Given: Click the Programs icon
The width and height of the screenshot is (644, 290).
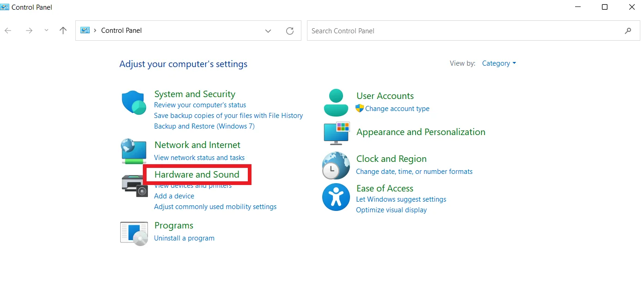Looking at the screenshot, I should pyautogui.click(x=134, y=232).
